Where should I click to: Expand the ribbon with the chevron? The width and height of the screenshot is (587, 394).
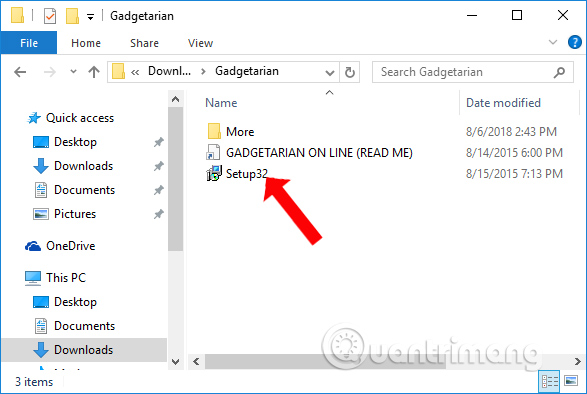553,42
